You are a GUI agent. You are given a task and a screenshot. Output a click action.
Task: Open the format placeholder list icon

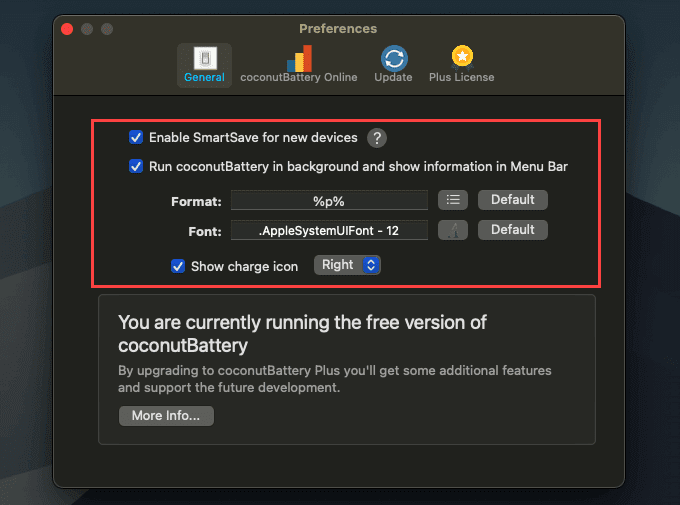click(x=453, y=200)
